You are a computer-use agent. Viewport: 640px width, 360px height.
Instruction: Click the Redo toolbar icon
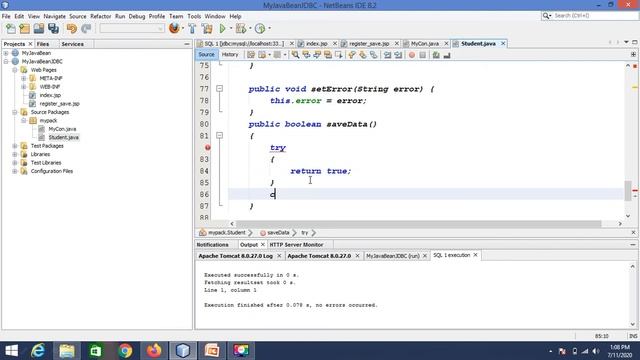[86, 28]
